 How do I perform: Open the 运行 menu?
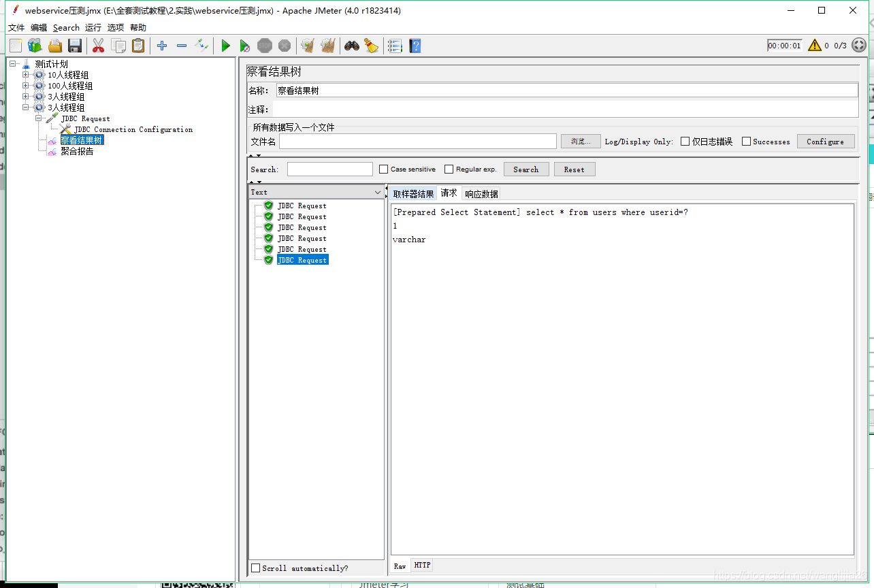pos(93,28)
